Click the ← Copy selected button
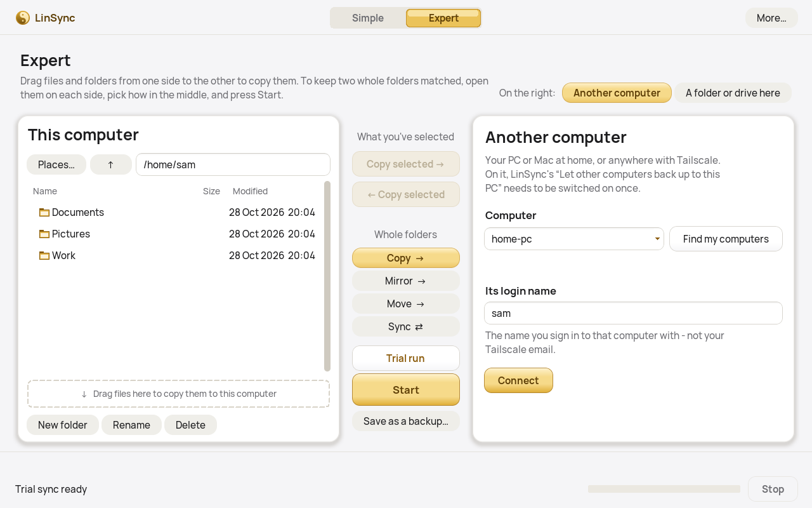 coord(406,194)
